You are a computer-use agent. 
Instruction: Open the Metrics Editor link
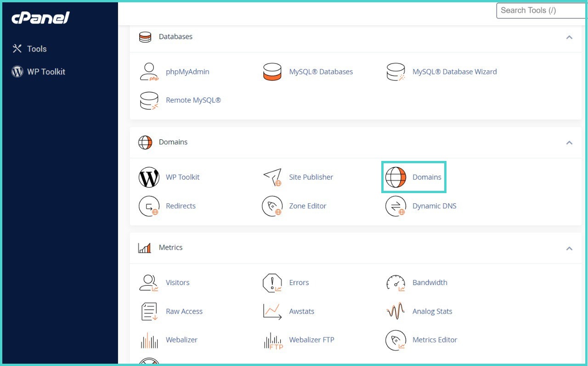(435, 340)
